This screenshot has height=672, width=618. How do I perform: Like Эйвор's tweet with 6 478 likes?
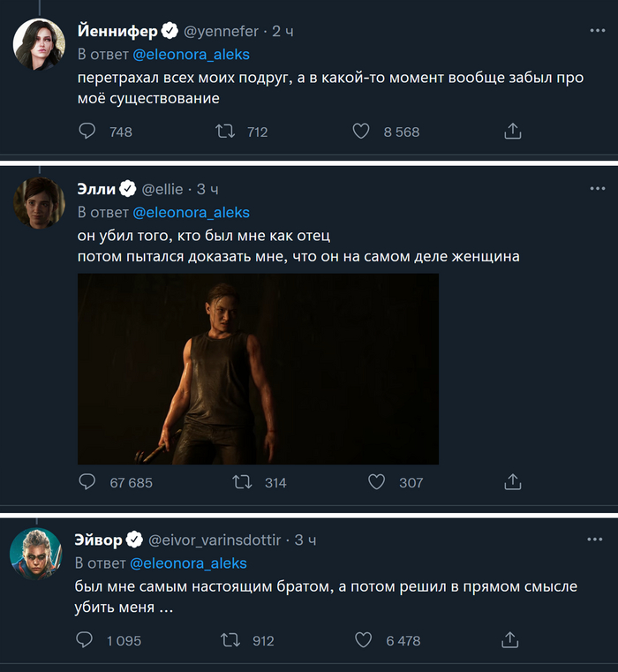coord(362,640)
